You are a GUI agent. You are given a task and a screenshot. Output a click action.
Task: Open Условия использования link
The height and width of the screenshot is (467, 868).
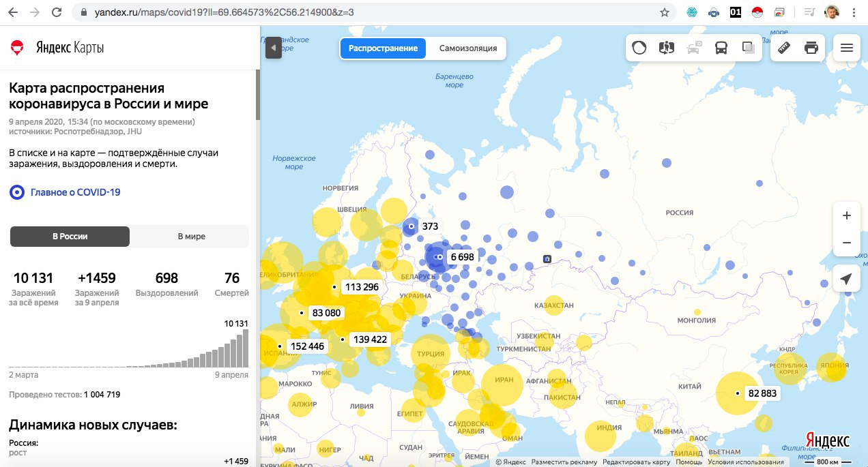(x=746, y=462)
